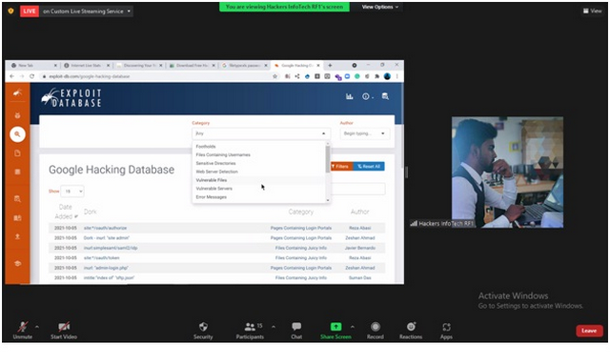Click the exploit-db.com address bar

click(155, 76)
